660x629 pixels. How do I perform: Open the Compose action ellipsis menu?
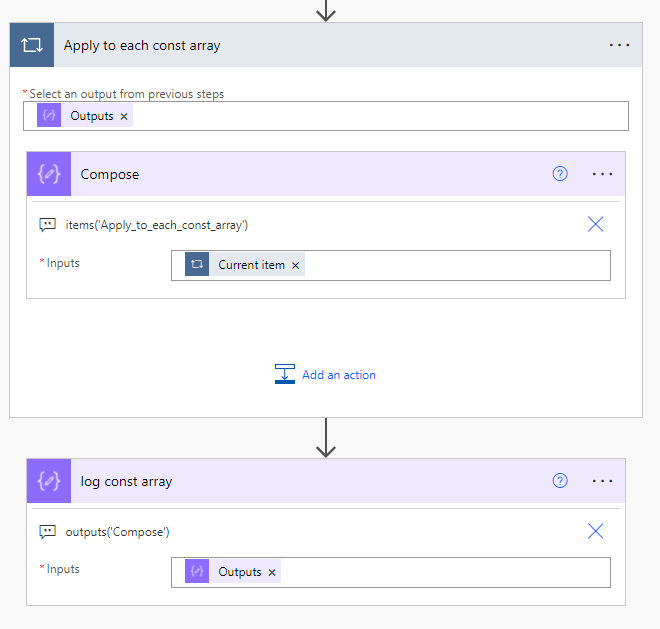coord(602,174)
